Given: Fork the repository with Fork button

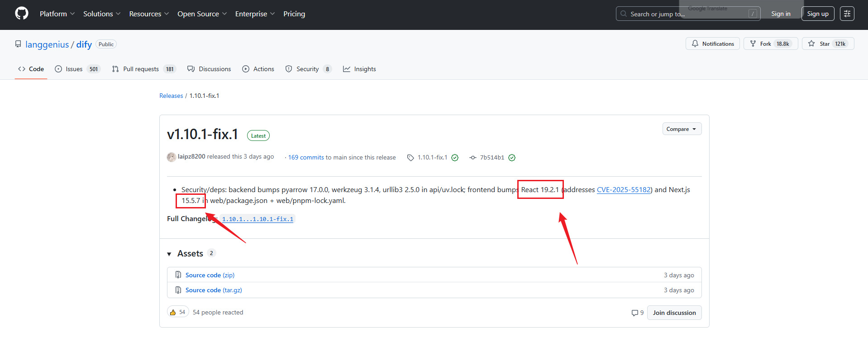Looking at the screenshot, I should (x=771, y=43).
